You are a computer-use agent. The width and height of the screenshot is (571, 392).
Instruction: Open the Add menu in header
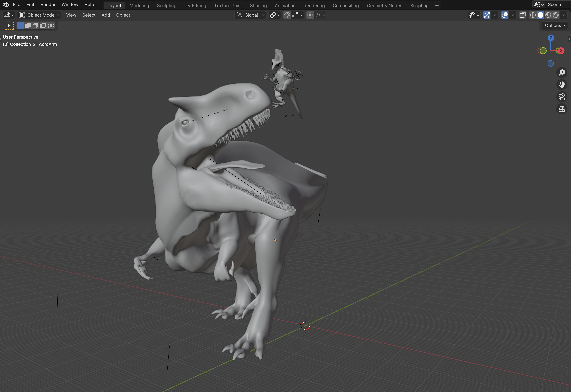coord(106,15)
